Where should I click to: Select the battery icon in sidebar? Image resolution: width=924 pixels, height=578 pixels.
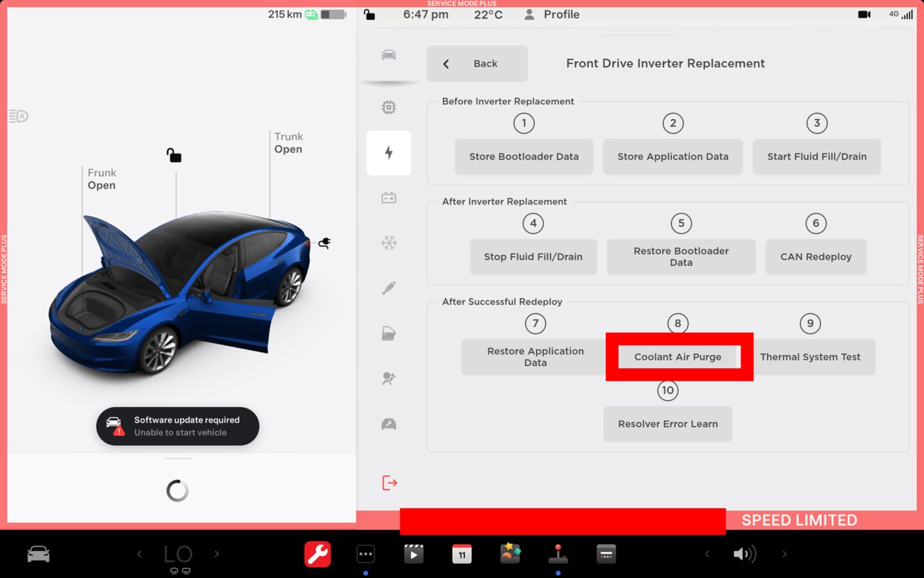point(388,198)
